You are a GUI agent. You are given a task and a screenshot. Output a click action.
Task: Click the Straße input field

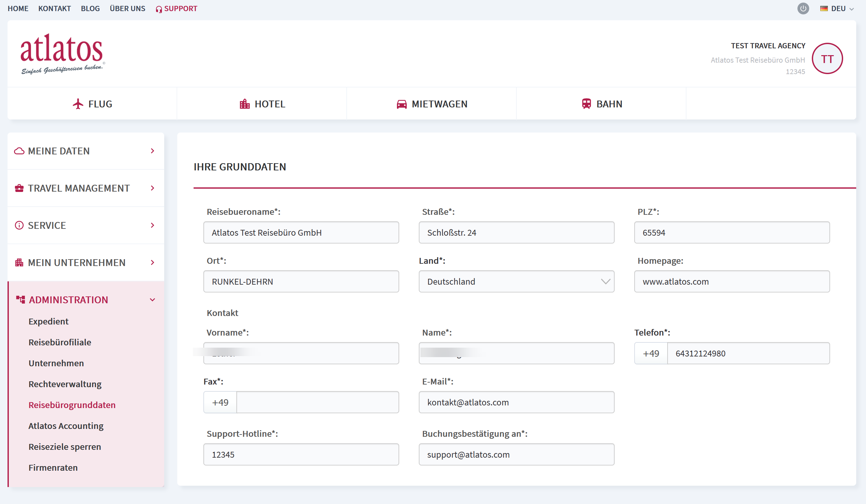click(516, 233)
